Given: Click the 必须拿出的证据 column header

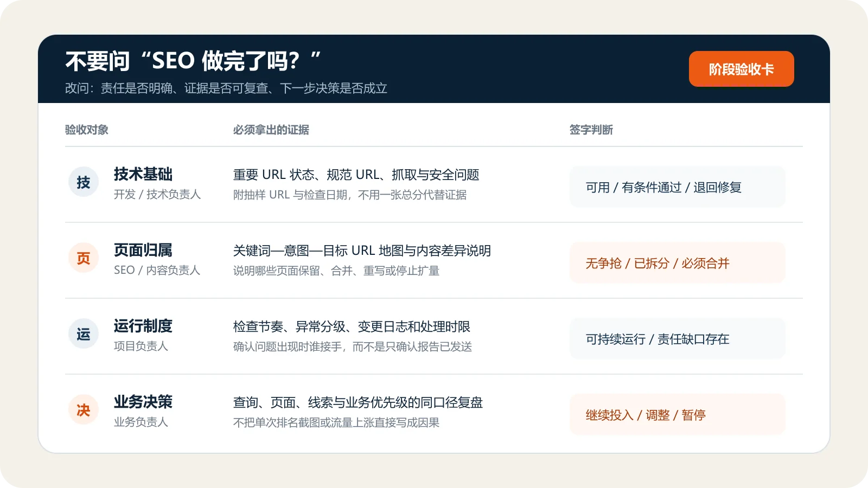Looking at the screenshot, I should click(271, 130).
